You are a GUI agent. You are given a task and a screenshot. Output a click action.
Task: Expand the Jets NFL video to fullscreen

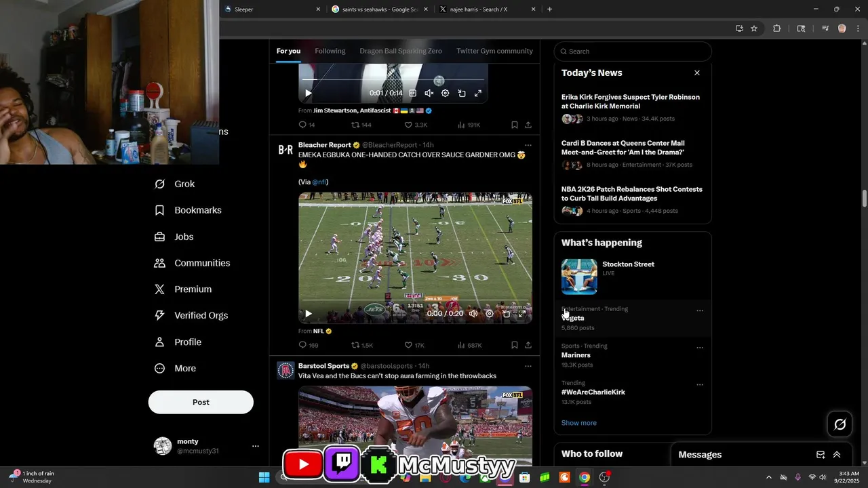point(522,313)
